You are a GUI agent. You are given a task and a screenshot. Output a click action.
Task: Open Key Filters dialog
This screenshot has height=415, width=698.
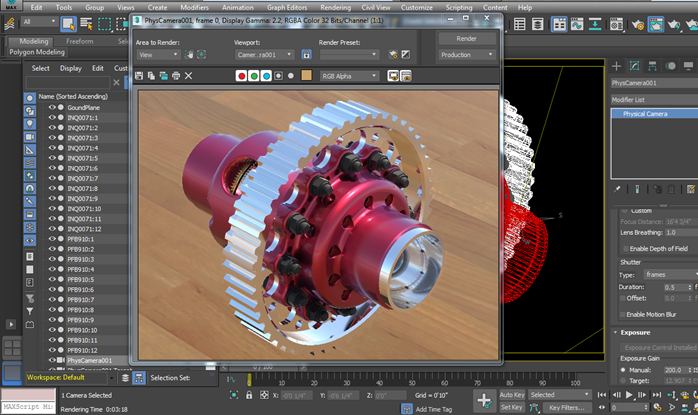click(567, 407)
